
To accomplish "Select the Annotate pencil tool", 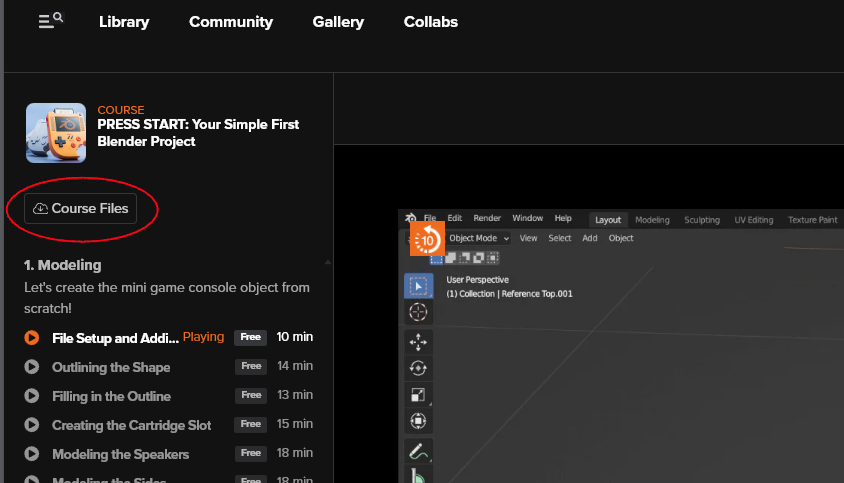I will (418, 451).
